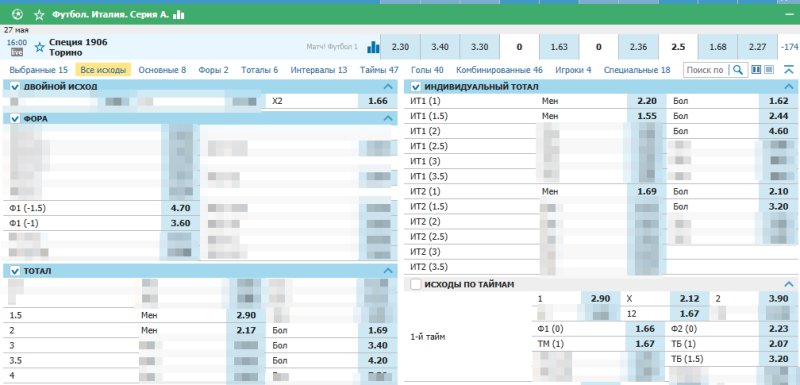Open the Форы 2 tab

pyautogui.click(x=213, y=70)
